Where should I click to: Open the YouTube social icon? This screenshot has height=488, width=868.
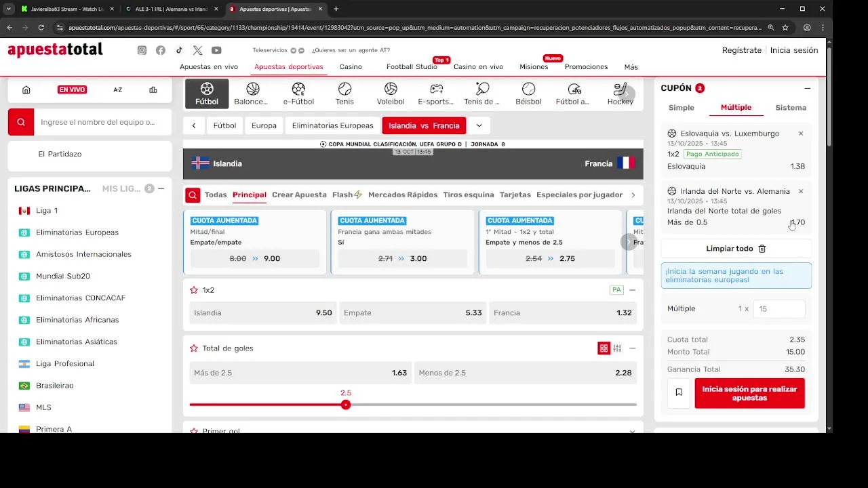(x=216, y=50)
